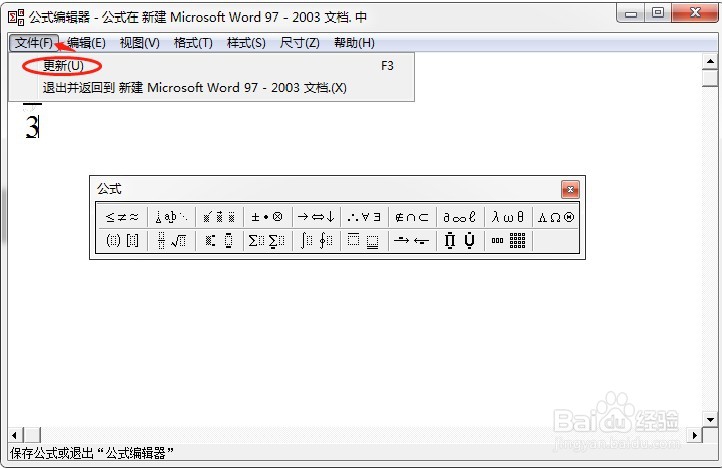Screen dimensions: 722x469
Task: Open the operator symbols palette (±•⊗)
Action: tap(267, 217)
